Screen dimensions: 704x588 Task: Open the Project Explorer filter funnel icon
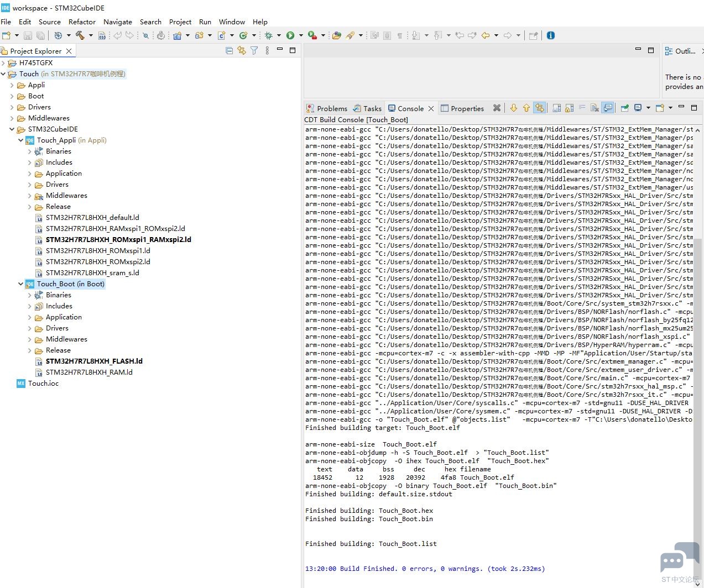coord(254,50)
